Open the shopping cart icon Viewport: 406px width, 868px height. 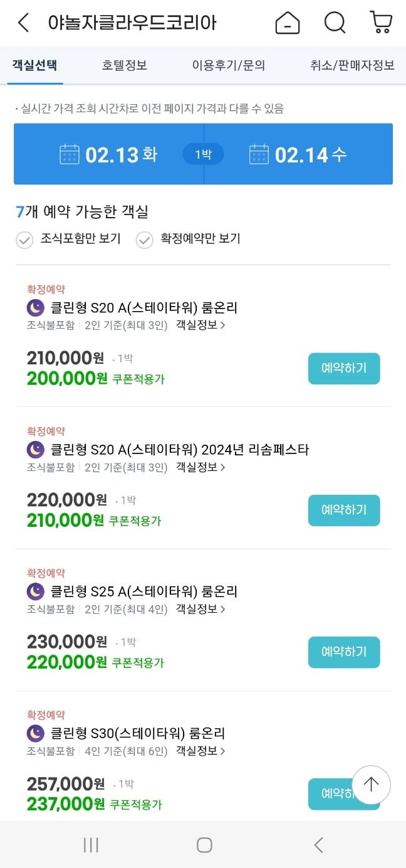[x=381, y=23]
